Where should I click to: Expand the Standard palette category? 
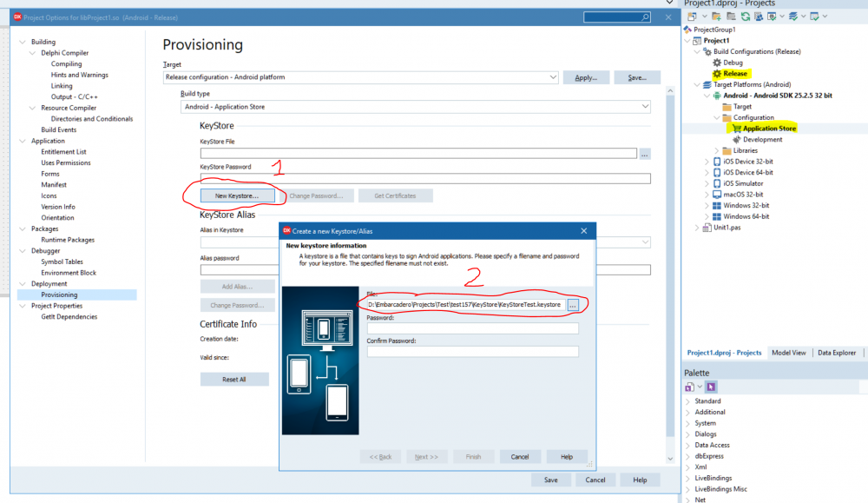pos(688,401)
